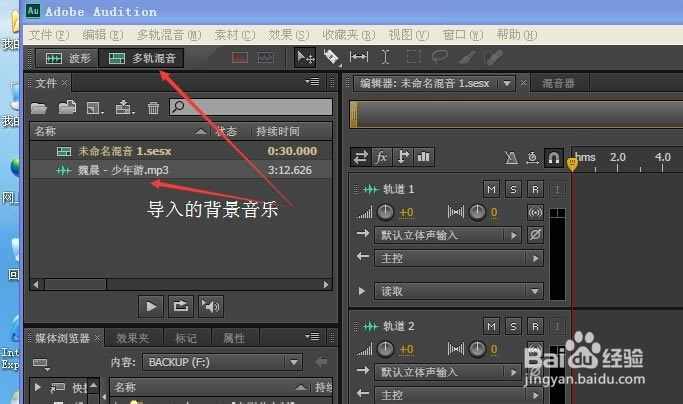Viewport: 683px width, 404px height.
Task: Open the 收藏夹(R) menu
Action: tap(348, 35)
